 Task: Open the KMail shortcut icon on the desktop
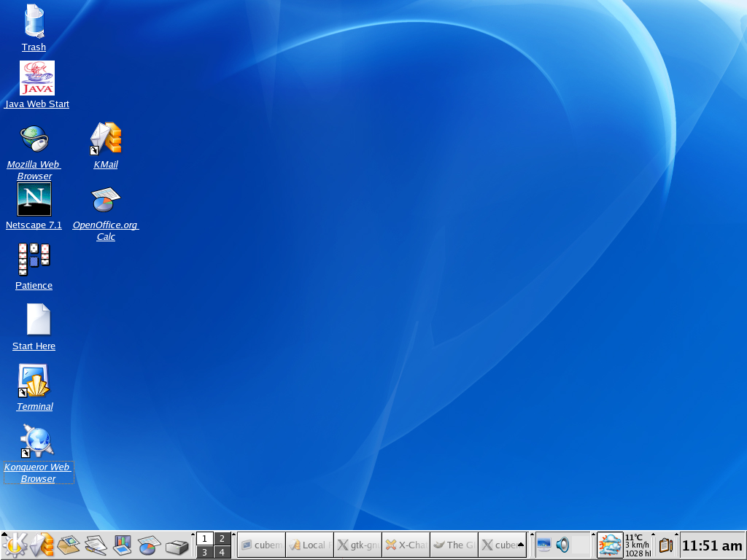106,139
